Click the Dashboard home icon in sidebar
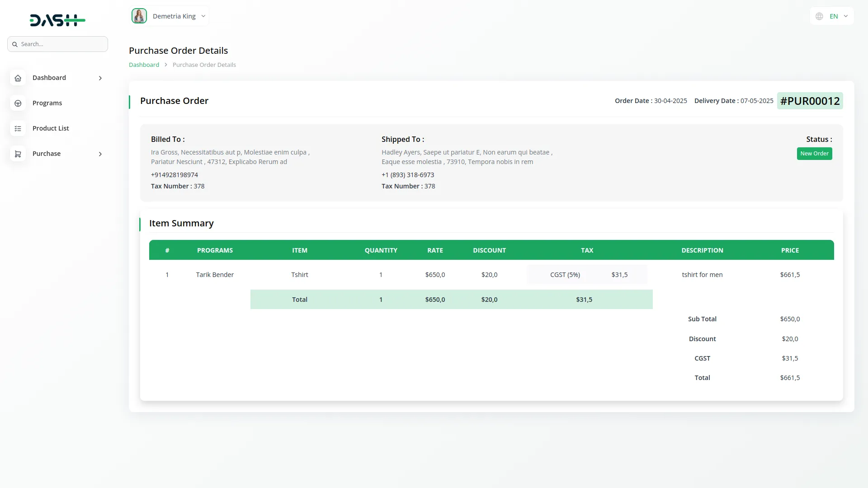868x488 pixels. coord(18,78)
